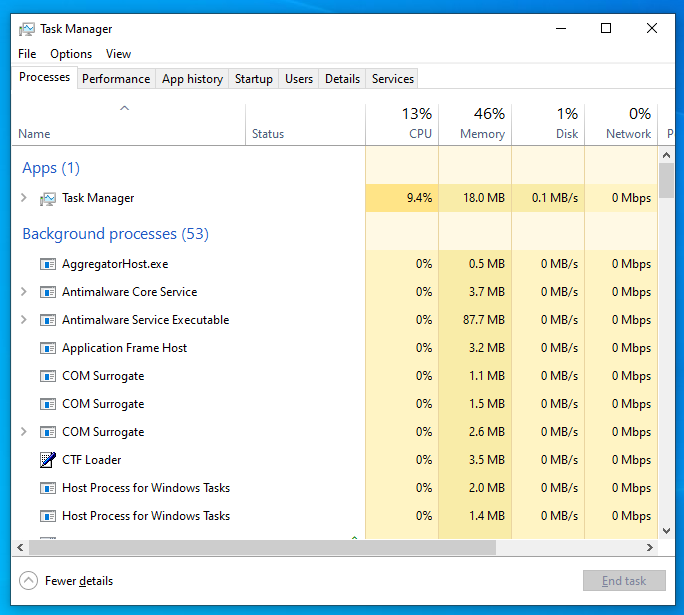Sort by the Network column header
This screenshot has width=684, height=615.
tap(621, 125)
